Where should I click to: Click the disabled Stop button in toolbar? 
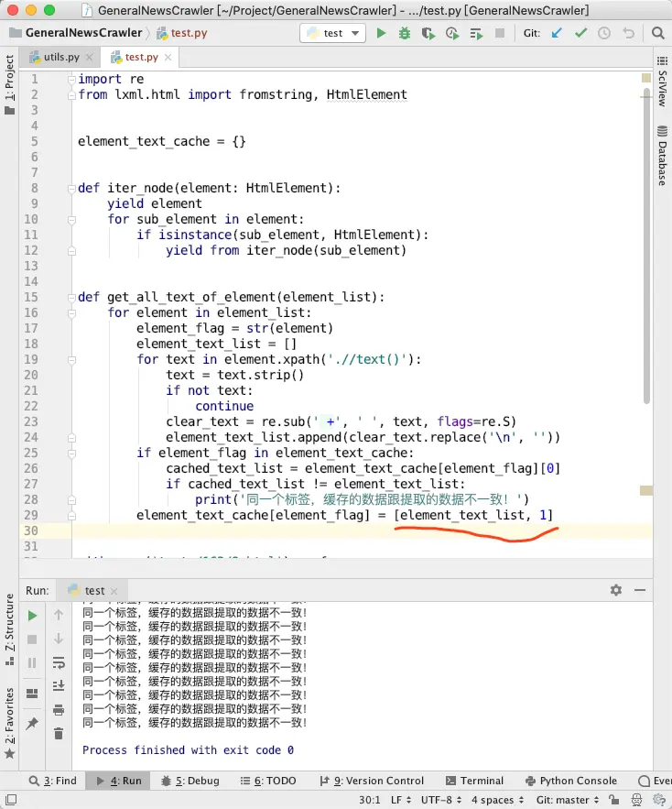tap(499, 33)
